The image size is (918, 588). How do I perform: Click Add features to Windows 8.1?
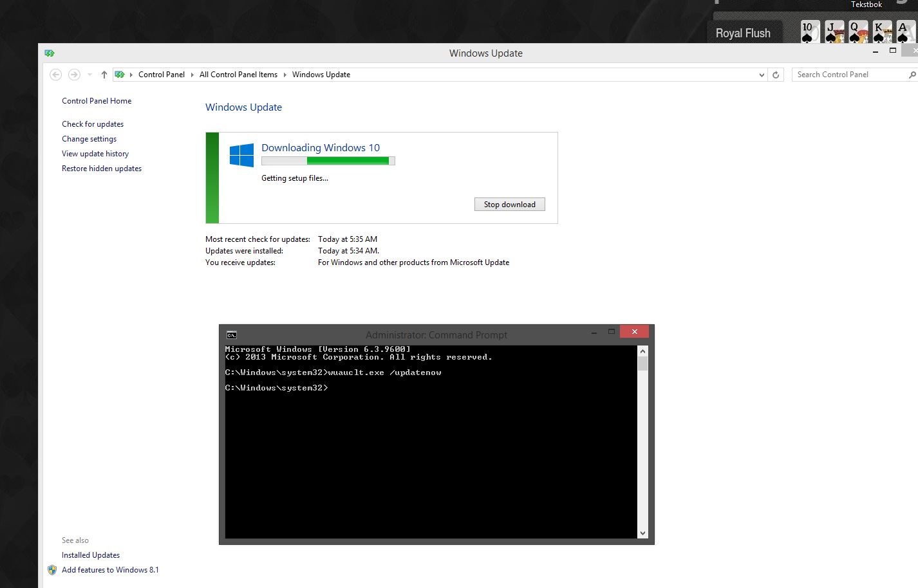point(110,570)
